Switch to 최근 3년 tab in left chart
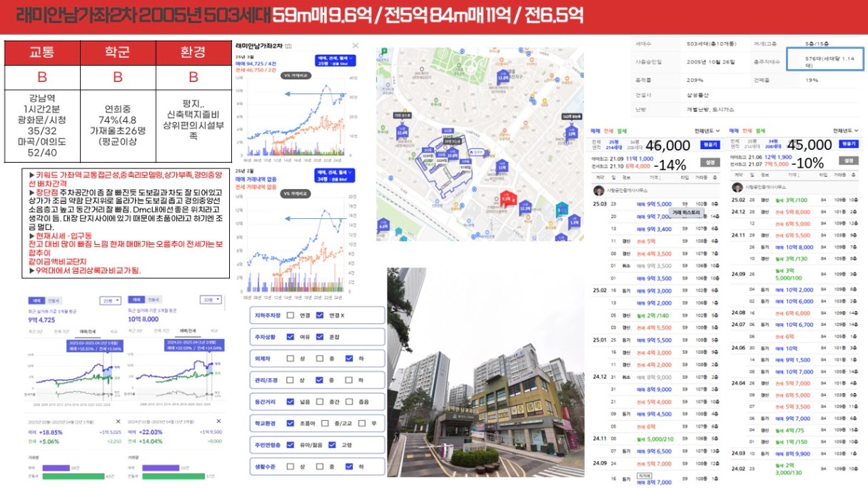This screenshot has height=488, width=868. point(36,332)
